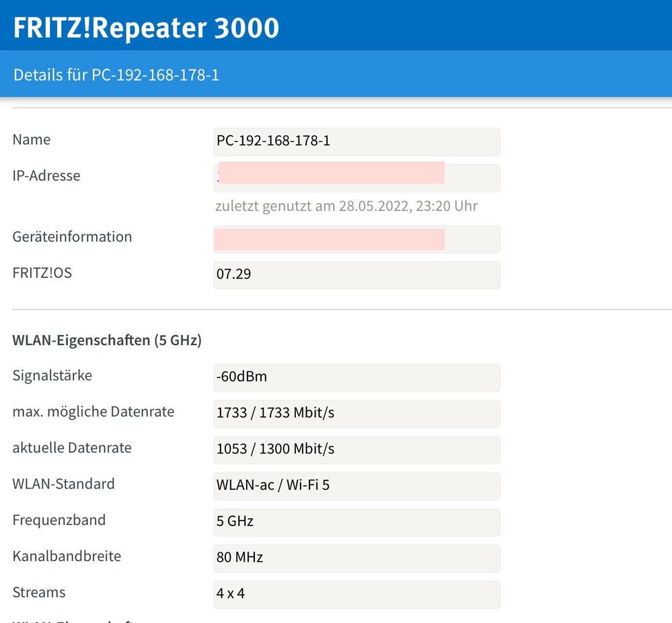The width and height of the screenshot is (672, 623).
Task: Select the Kanalbandbreite field showing 80 MHz
Action: [x=357, y=558]
